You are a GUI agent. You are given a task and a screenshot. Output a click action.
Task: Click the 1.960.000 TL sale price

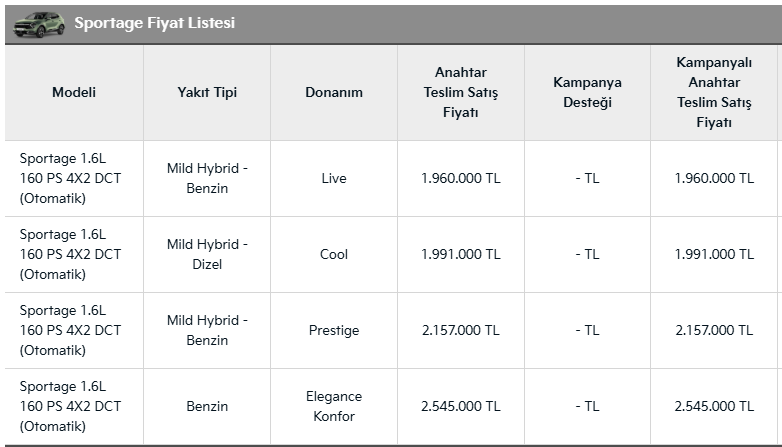[x=460, y=178]
